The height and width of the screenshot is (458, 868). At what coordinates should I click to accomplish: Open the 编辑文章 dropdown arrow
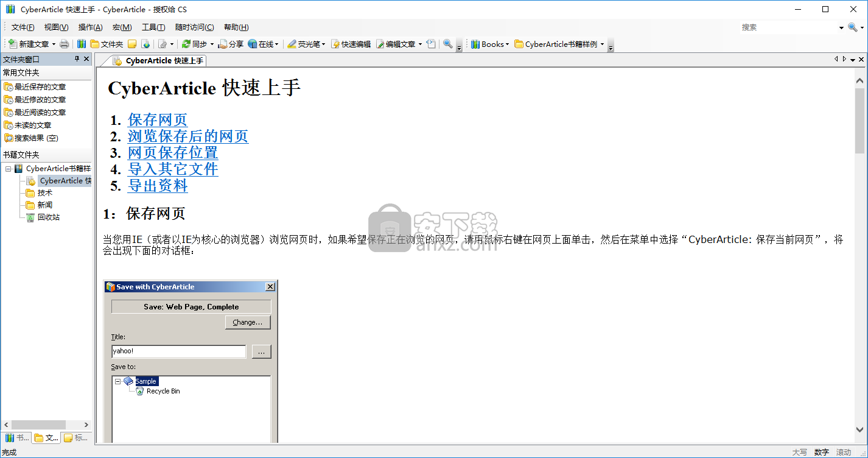420,44
